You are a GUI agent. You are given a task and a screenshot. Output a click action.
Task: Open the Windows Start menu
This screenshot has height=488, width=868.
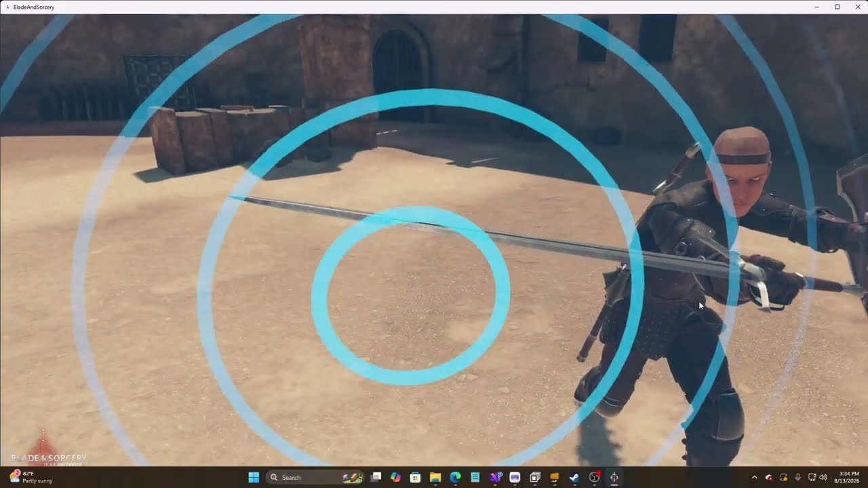click(254, 477)
